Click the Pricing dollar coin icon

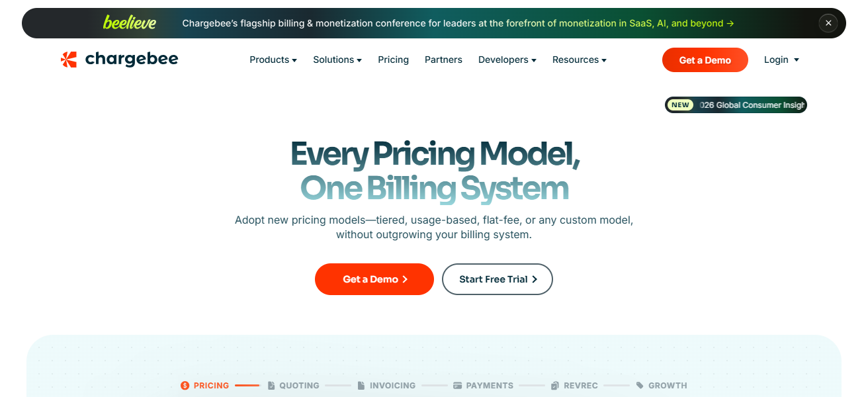click(185, 386)
